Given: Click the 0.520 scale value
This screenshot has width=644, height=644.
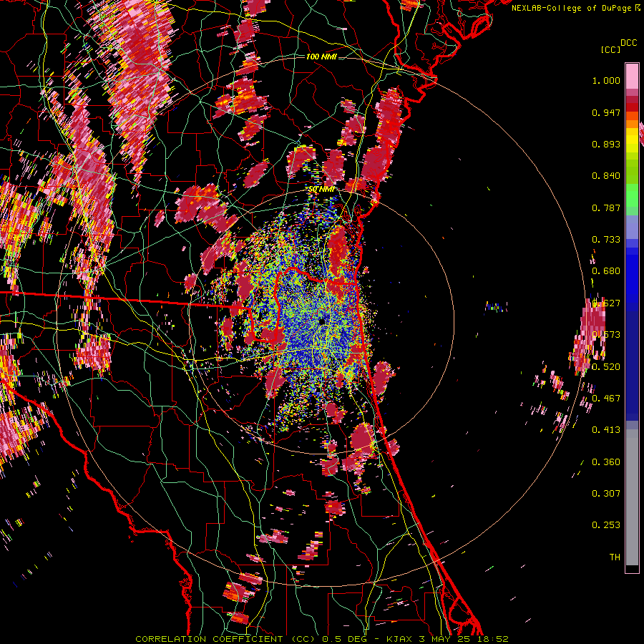Looking at the screenshot, I should click(606, 366).
